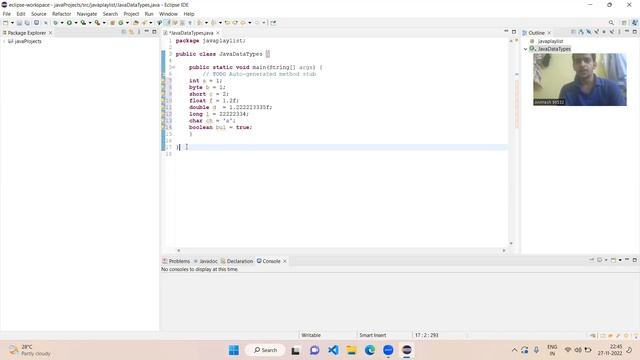640x360 pixels.
Task: Select JavaDataTypes class in Outline
Action: 553,49
